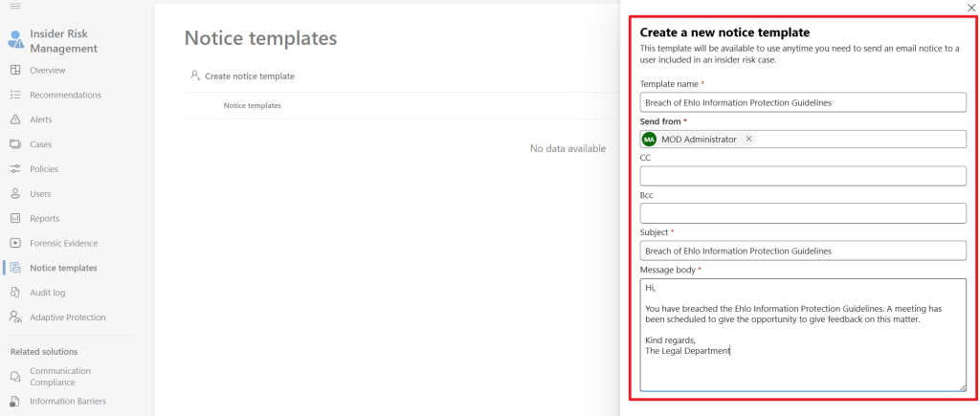Viewport: 980px width, 416px height.
Task: Click the hamburger menu icon at top left
Action: click(14, 6)
